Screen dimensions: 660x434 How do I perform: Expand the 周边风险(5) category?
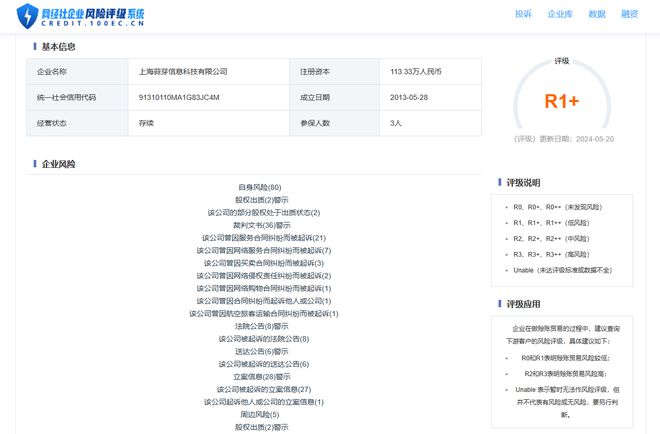(x=260, y=414)
